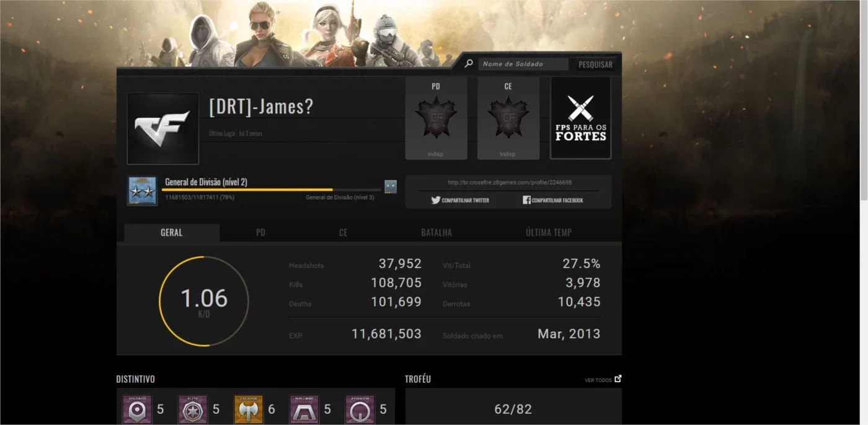Click the Mar, 2013 creation date
The height and width of the screenshot is (425, 868).
point(569,334)
